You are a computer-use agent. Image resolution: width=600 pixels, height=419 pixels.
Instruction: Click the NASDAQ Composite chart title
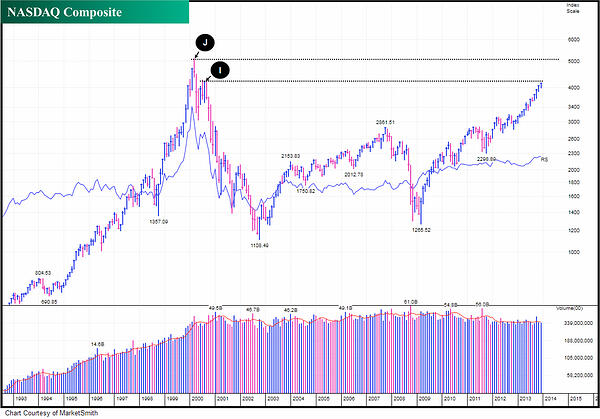coord(64,12)
